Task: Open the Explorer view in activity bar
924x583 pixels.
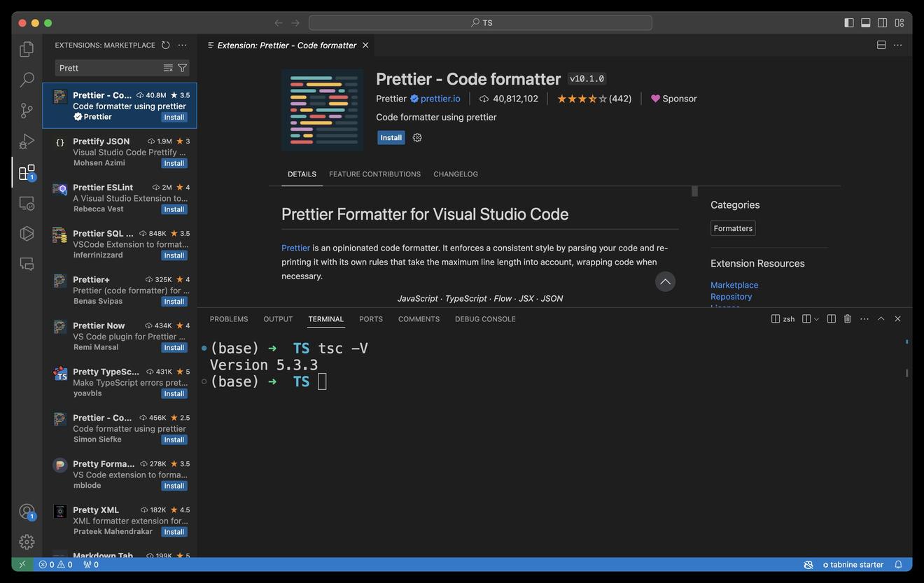Action: click(27, 49)
